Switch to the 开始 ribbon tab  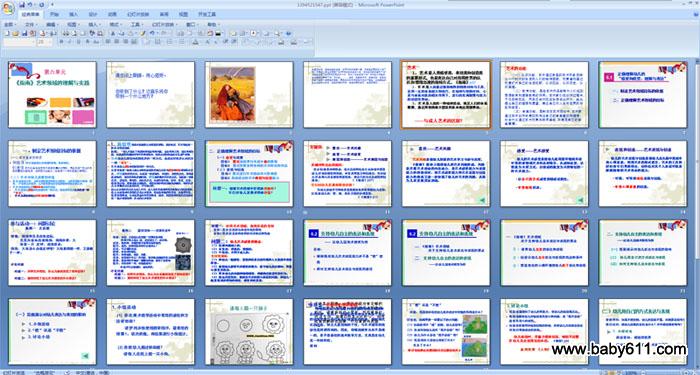coord(54,14)
